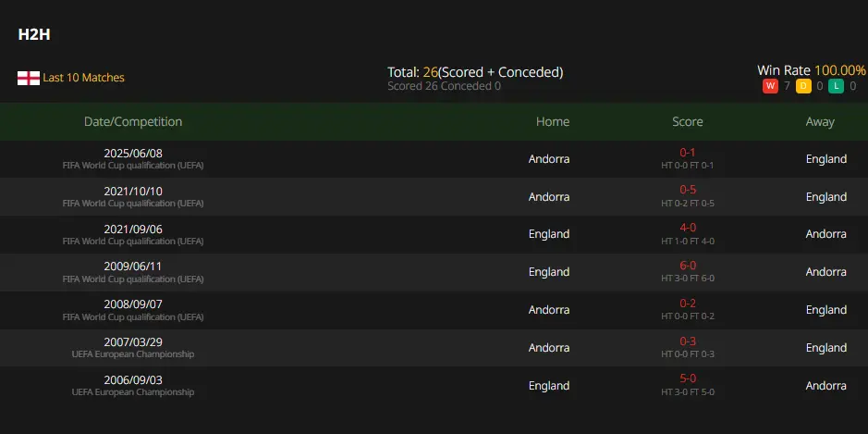Select the Date/Competition column header
This screenshot has width=868, height=434.
[133, 121]
